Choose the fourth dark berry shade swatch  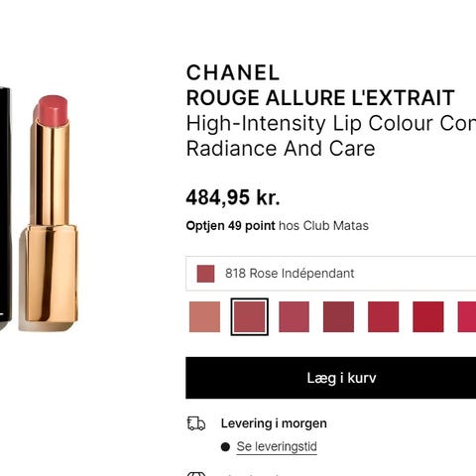click(x=338, y=316)
